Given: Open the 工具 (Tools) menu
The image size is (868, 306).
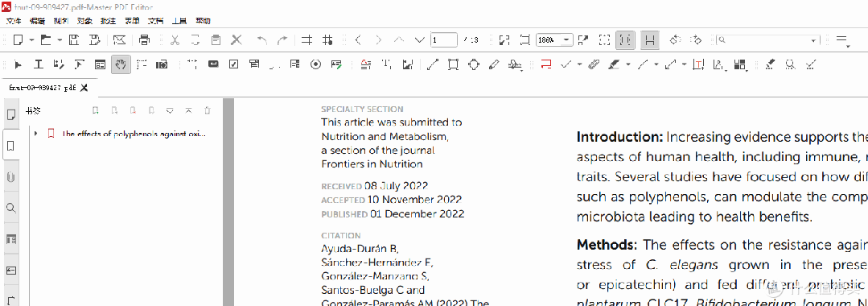Looking at the screenshot, I should point(179,21).
